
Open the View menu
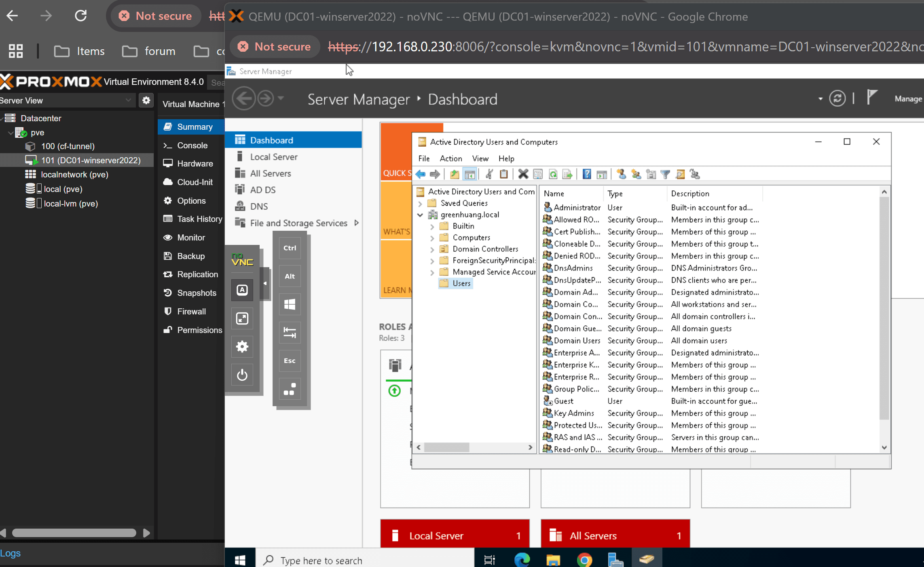[x=480, y=158]
